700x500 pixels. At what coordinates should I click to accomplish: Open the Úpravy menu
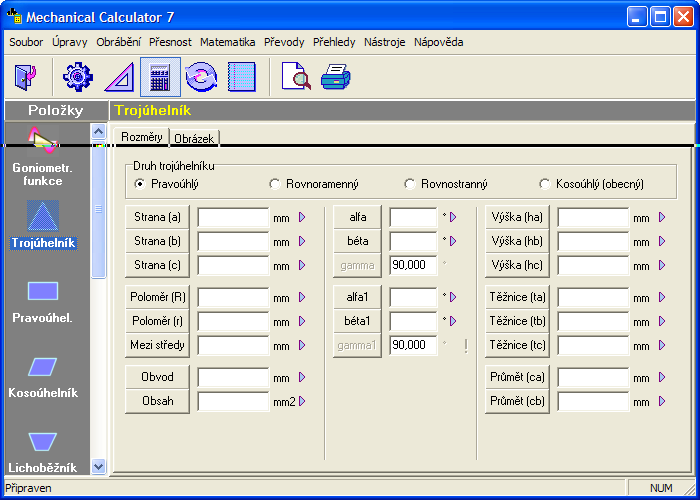pos(70,42)
